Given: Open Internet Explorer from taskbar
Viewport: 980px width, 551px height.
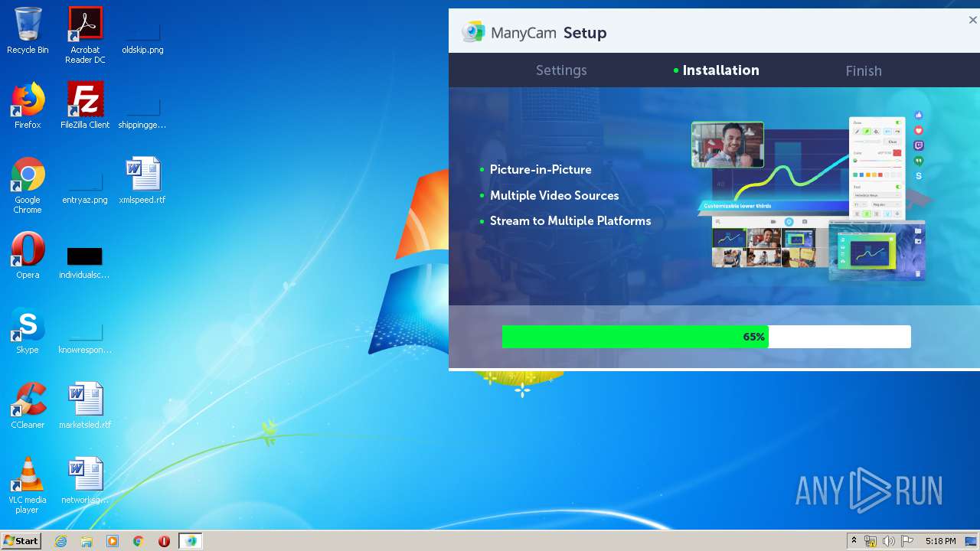Looking at the screenshot, I should [60, 541].
